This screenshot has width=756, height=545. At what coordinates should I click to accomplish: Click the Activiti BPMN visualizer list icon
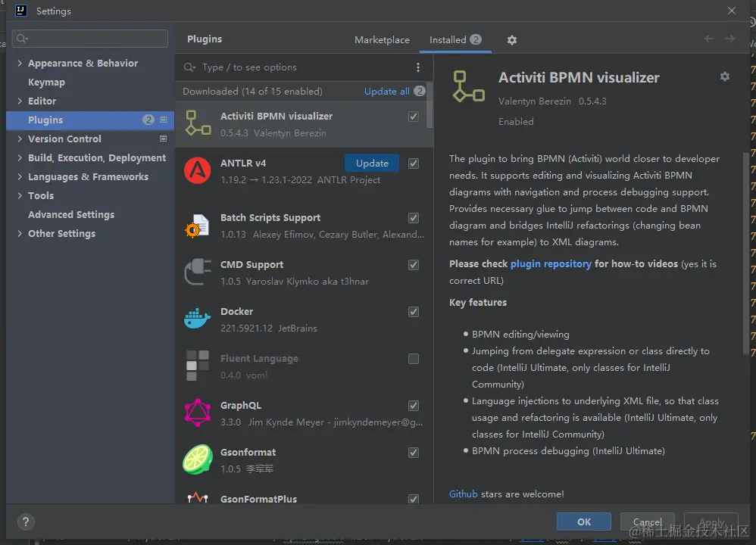pos(198,123)
